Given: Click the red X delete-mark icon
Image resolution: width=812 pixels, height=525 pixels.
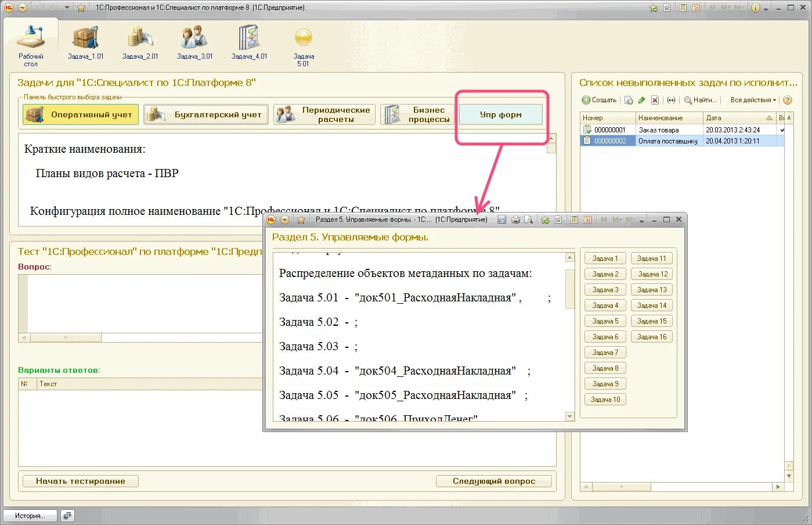Looking at the screenshot, I should [x=655, y=100].
